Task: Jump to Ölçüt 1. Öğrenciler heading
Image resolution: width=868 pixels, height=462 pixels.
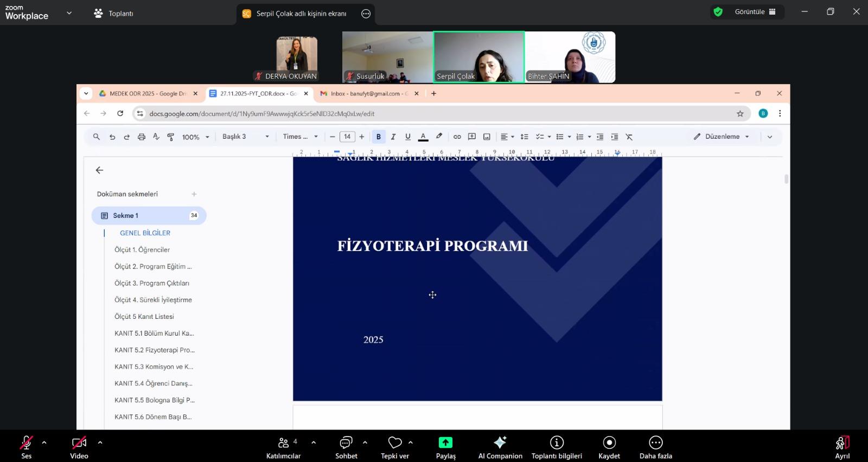Action: [x=142, y=250]
